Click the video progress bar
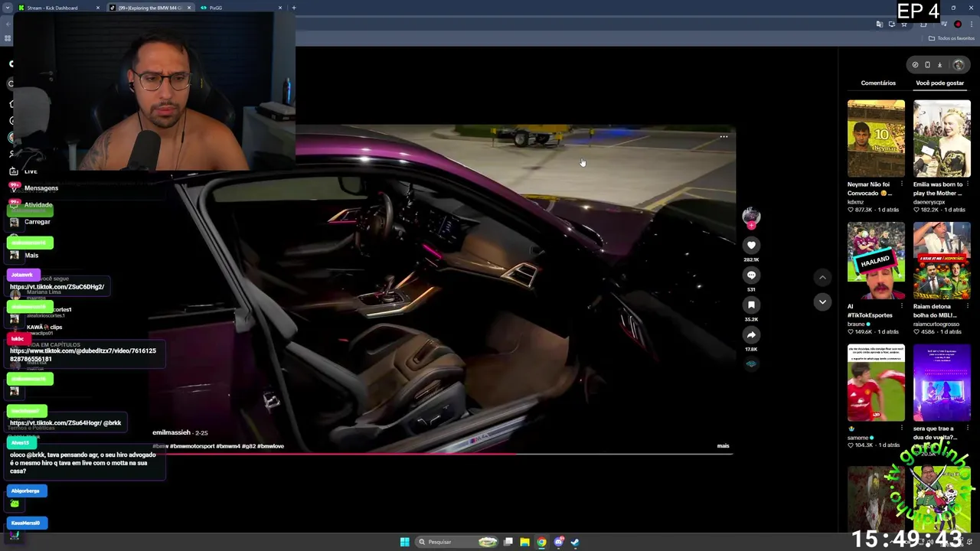The height and width of the screenshot is (551, 980). [443, 454]
